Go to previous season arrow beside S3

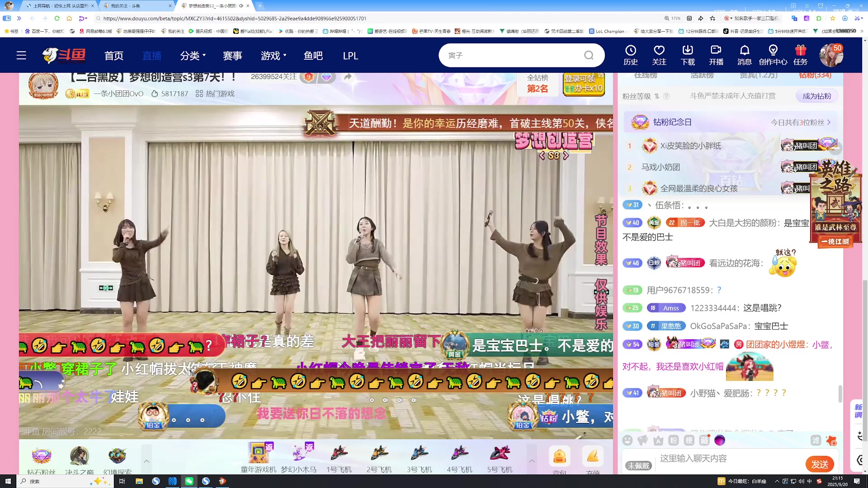coord(542,156)
